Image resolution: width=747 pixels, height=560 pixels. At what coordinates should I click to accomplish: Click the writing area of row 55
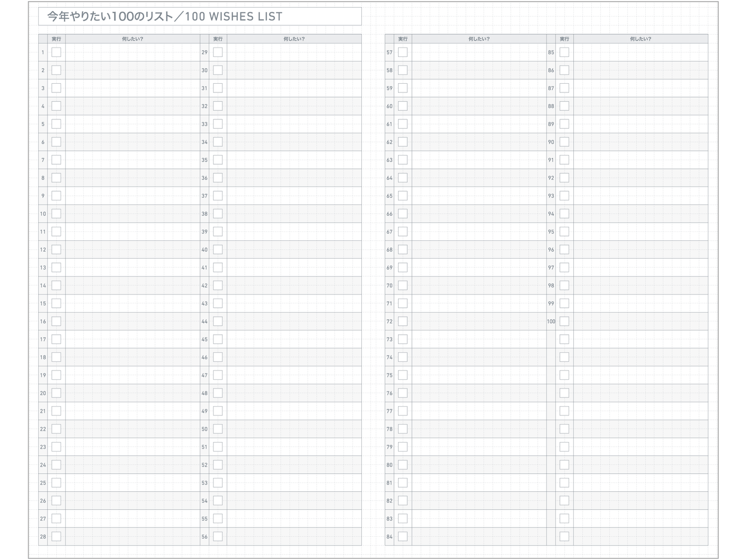tap(294, 519)
